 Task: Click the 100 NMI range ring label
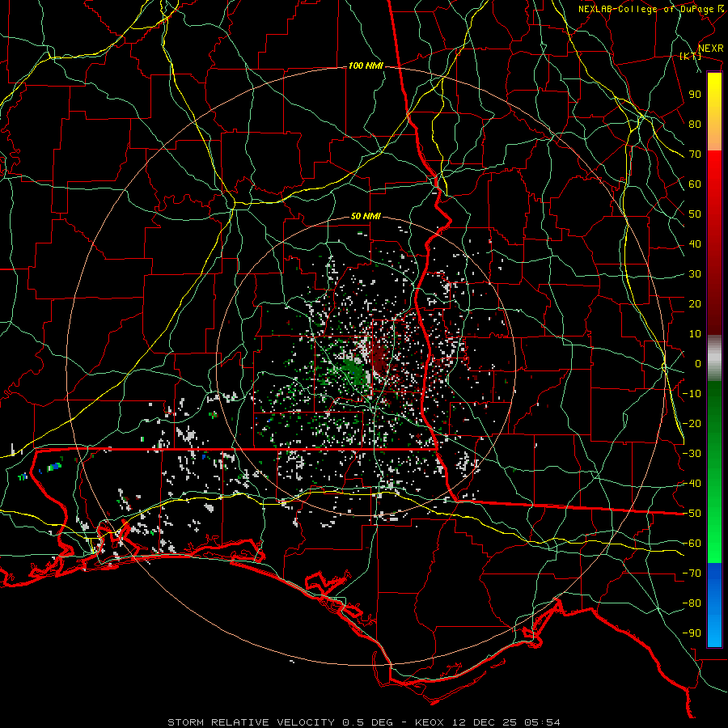point(366,66)
